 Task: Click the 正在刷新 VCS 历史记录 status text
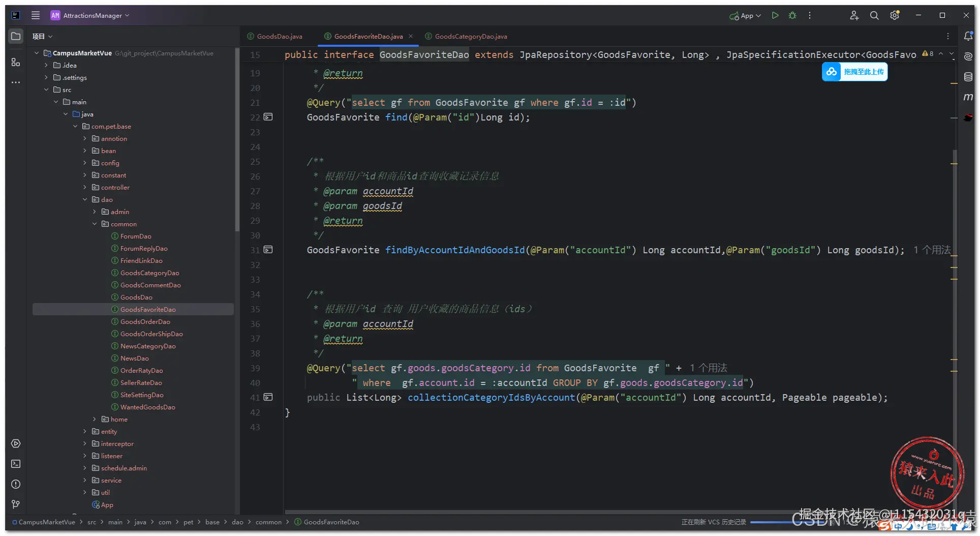click(x=714, y=522)
